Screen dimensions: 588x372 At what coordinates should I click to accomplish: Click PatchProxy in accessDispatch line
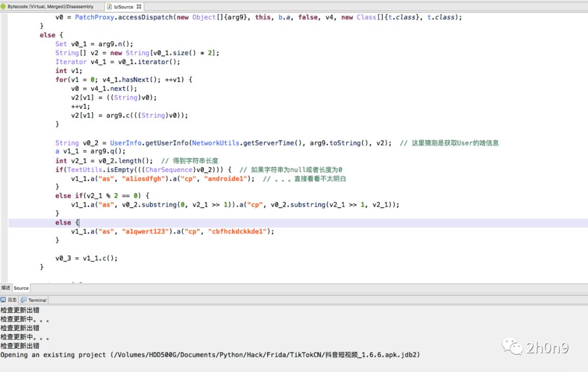pos(95,17)
